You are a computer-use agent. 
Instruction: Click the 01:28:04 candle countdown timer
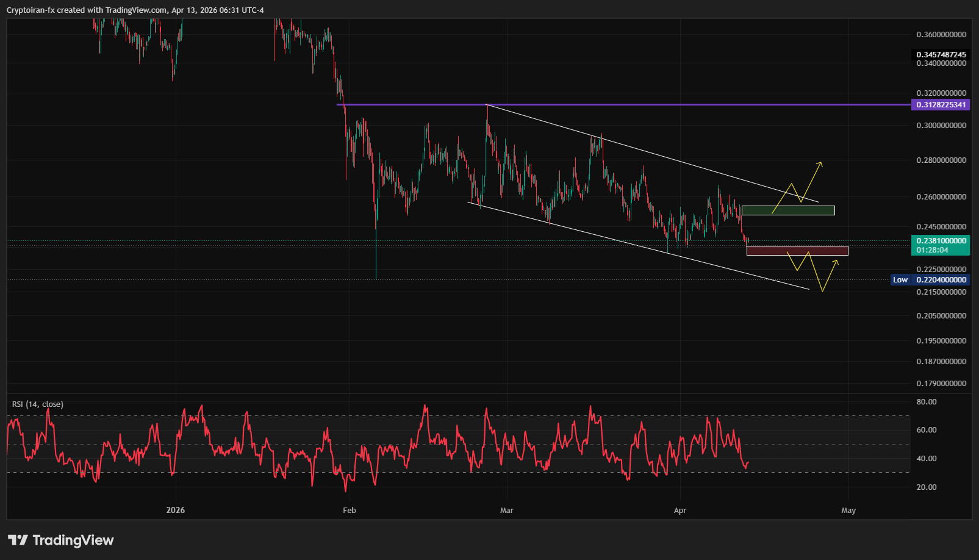932,250
